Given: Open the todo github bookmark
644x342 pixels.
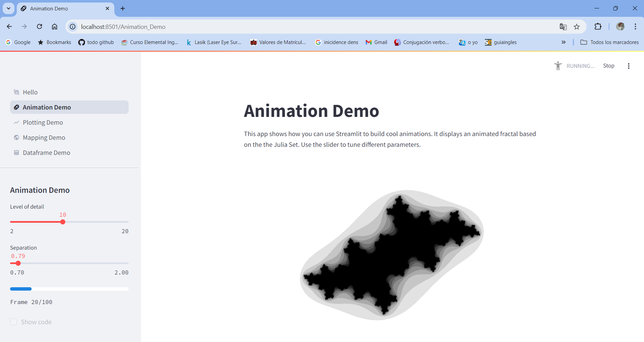Looking at the screenshot, I should [x=96, y=42].
